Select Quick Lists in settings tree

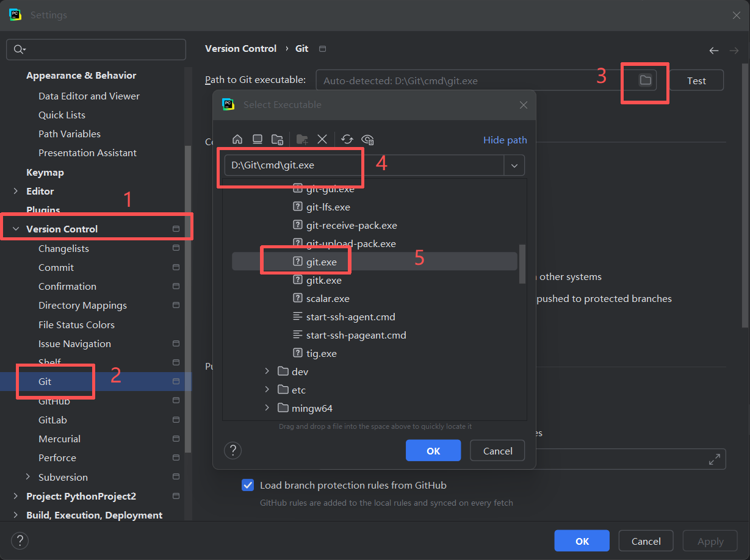pos(62,115)
